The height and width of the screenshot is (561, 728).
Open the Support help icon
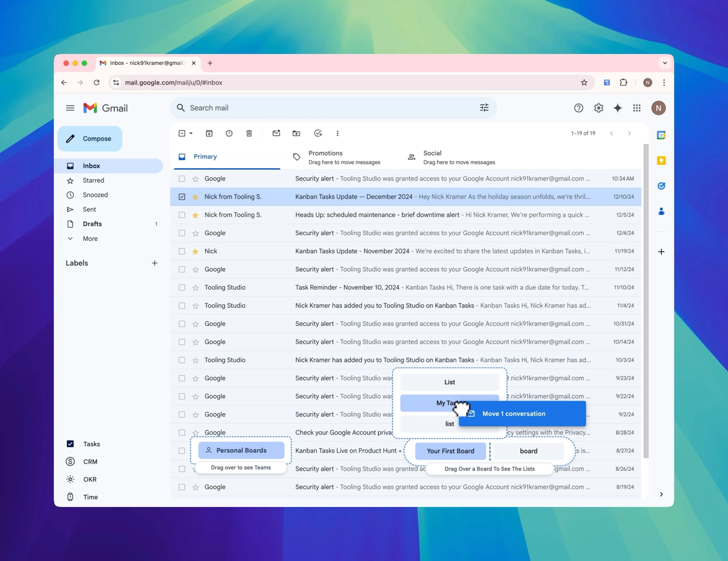[x=578, y=108]
